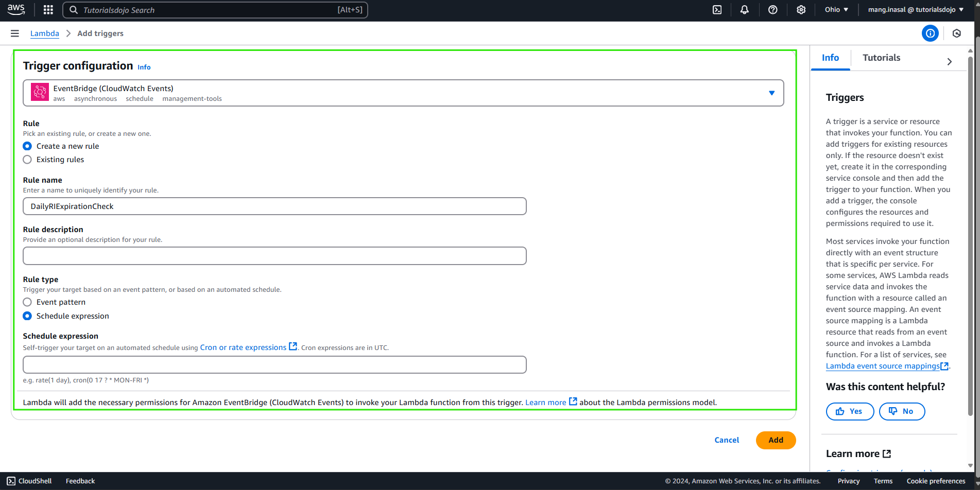Viewport: 980px width, 490px height.
Task: Focus the Rule name input field
Action: 274,206
